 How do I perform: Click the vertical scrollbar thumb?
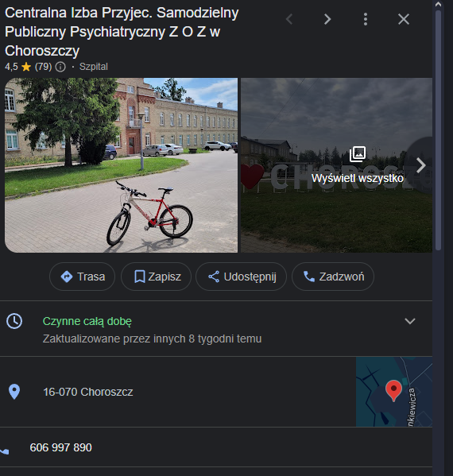pyautogui.click(x=438, y=130)
